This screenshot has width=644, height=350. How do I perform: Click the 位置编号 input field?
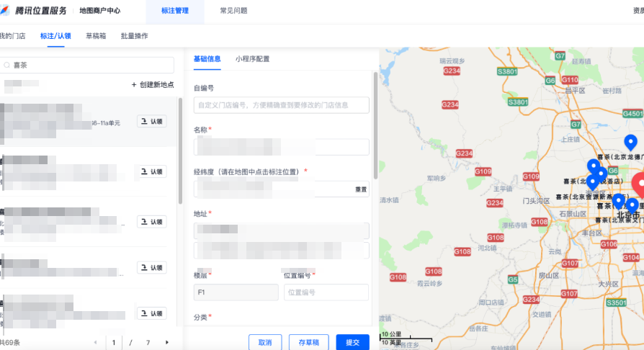[326, 292]
